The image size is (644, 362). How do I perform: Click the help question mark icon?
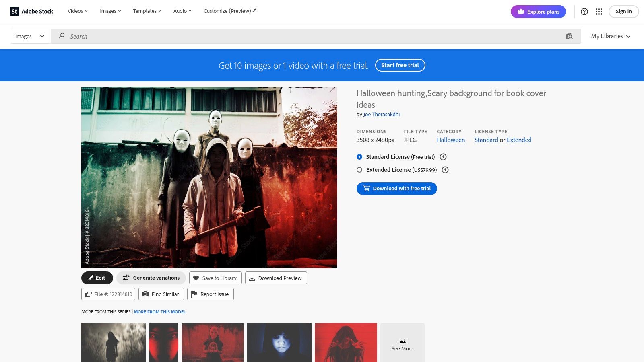[584, 12]
